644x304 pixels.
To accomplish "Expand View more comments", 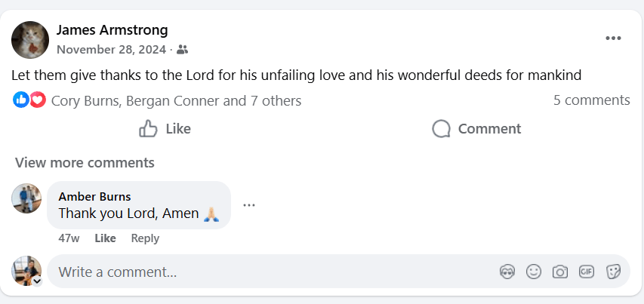I will [85, 162].
